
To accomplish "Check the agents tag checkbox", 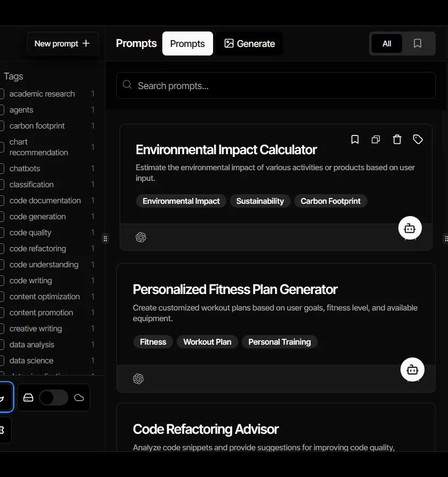I will point(2,110).
